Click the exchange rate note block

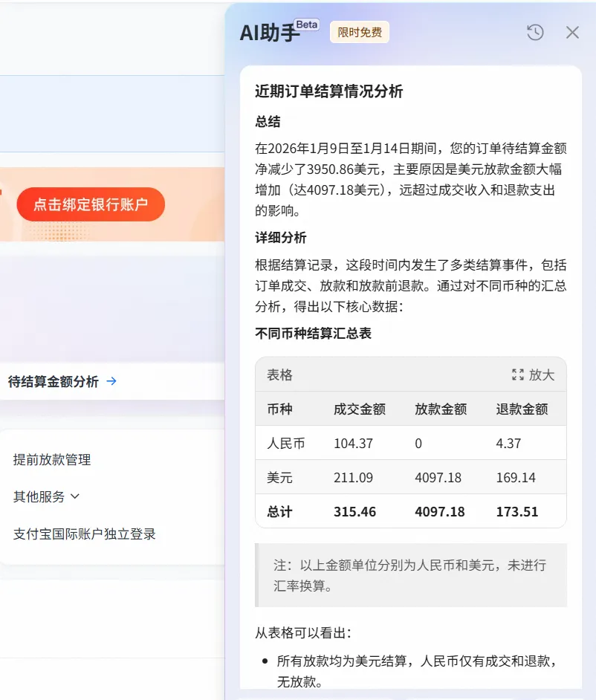coord(410,574)
